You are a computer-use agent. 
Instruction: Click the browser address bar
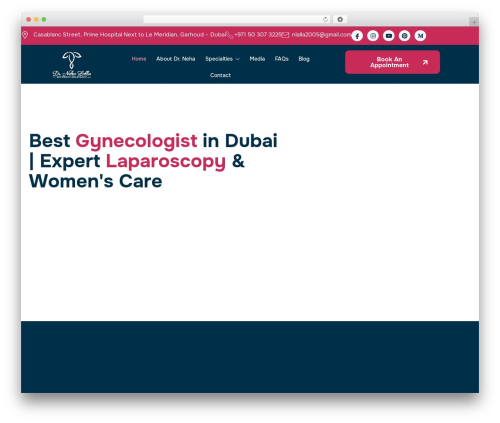[x=237, y=19]
